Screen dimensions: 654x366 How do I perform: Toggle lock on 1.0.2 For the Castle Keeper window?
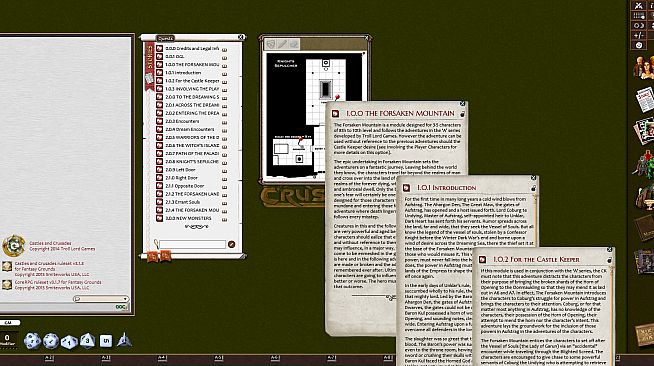pyautogui.click(x=609, y=260)
